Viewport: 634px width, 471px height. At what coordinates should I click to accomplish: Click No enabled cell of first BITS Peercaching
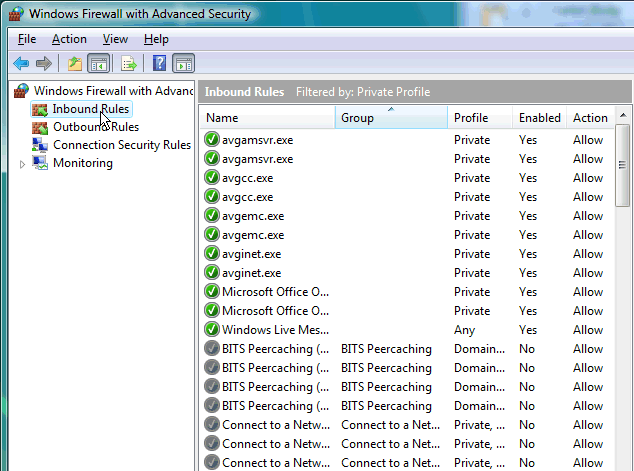coord(527,349)
